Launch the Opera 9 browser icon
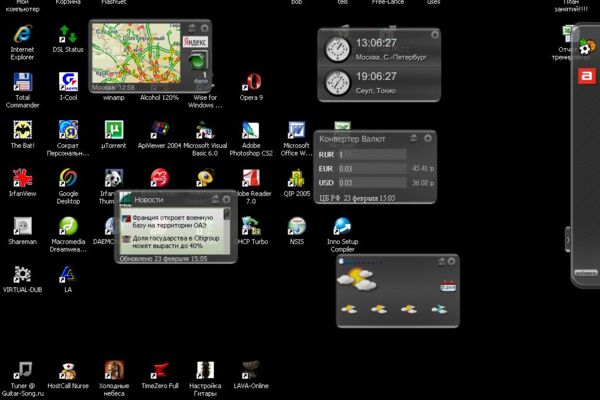The image size is (600, 400). 251,82
